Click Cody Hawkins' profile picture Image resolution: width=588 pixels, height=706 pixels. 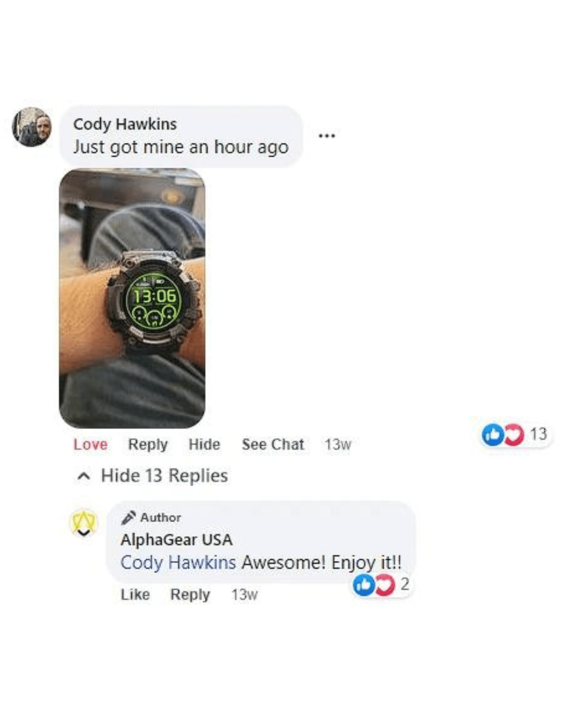click(32, 127)
